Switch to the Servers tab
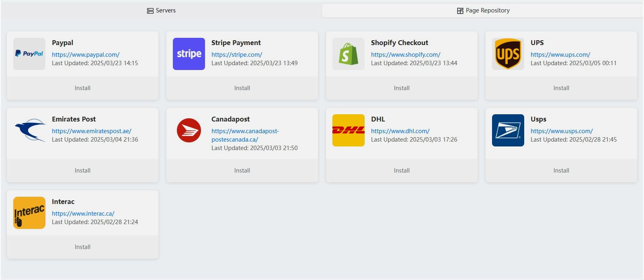Image resolution: width=644 pixels, height=280 pixels. coord(161,11)
